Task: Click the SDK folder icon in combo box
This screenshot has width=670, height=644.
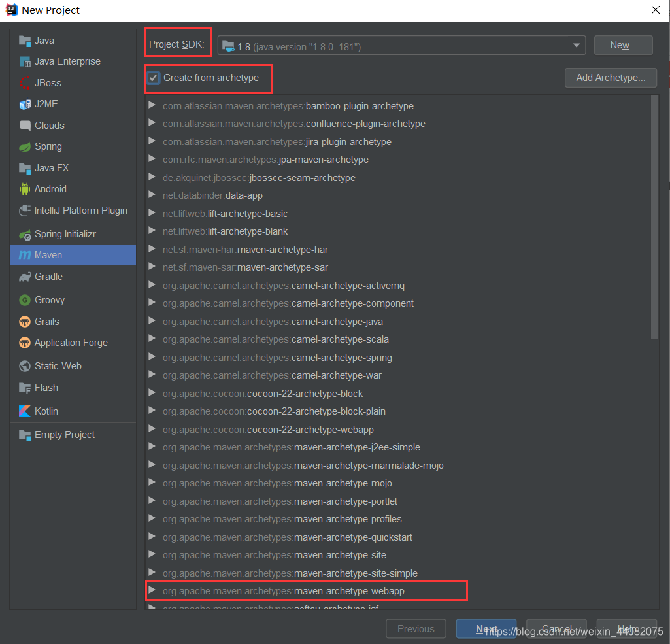Action: pyautogui.click(x=229, y=46)
